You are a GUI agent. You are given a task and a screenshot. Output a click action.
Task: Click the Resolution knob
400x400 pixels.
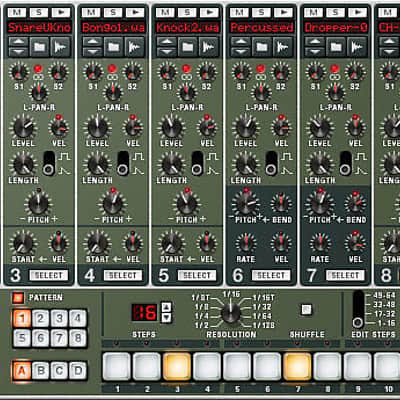pyautogui.click(x=231, y=312)
